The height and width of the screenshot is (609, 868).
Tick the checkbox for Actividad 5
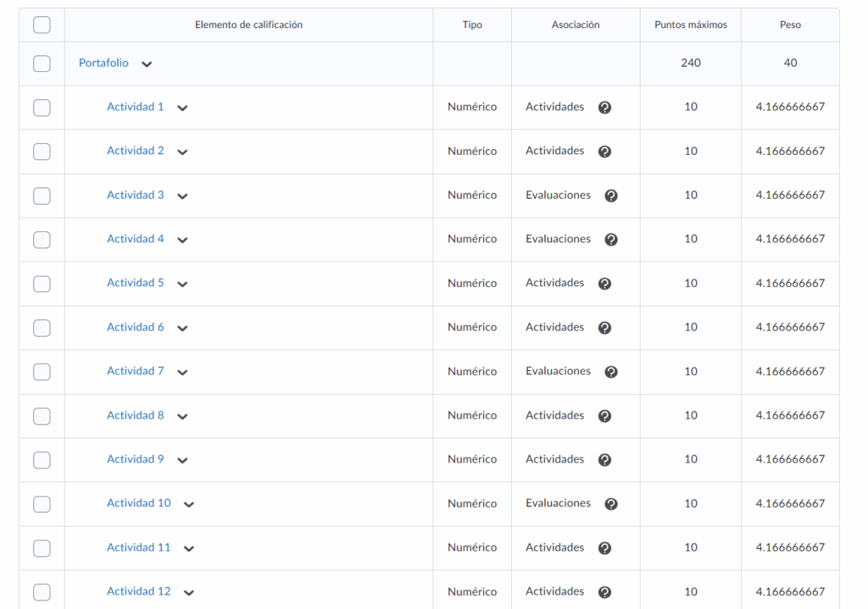pyautogui.click(x=42, y=284)
